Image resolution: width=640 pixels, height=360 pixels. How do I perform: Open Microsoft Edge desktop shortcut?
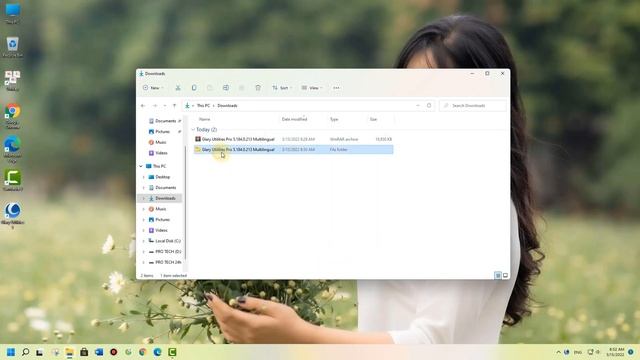click(x=13, y=149)
